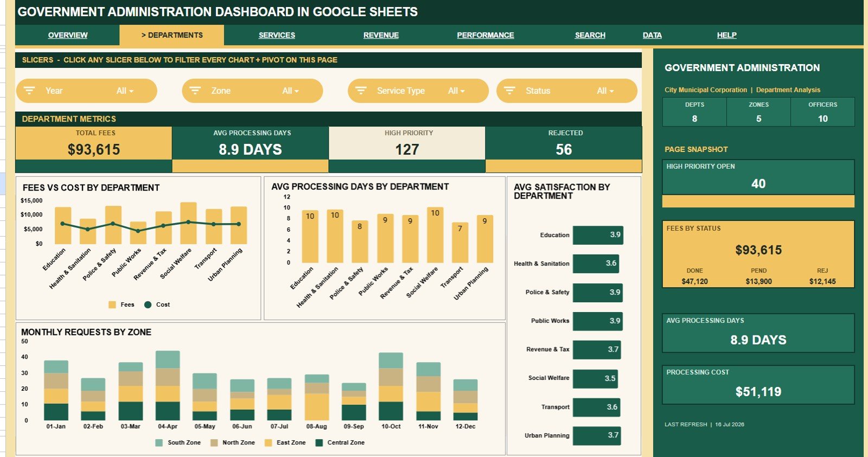Click the Social Welfare bar labeled 10
The height and width of the screenshot is (457, 868).
coord(435,235)
